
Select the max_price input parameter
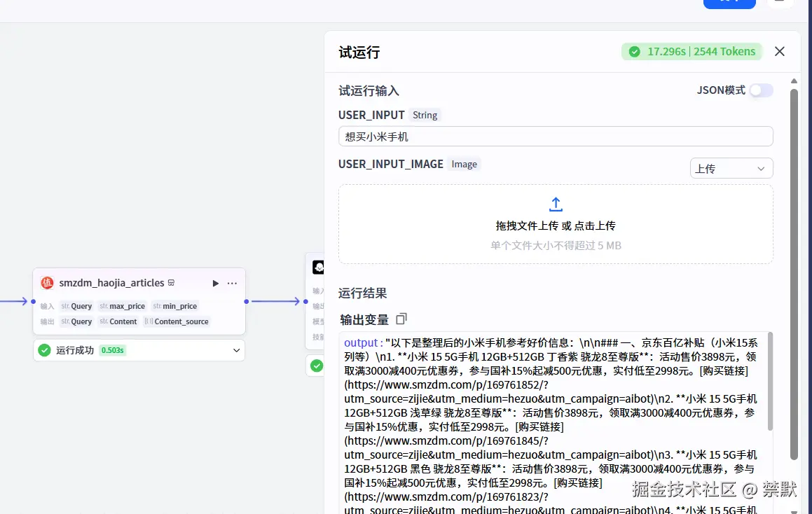point(122,306)
